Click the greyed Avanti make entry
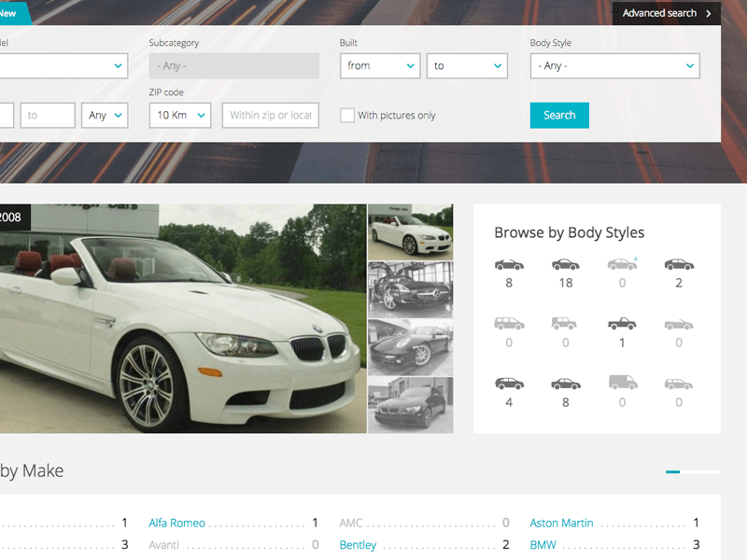The width and height of the screenshot is (747, 560). click(164, 545)
